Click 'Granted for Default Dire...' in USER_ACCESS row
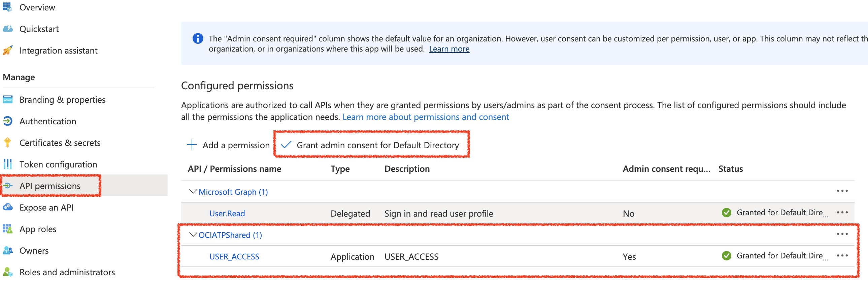The height and width of the screenshot is (283, 868). [x=782, y=256]
